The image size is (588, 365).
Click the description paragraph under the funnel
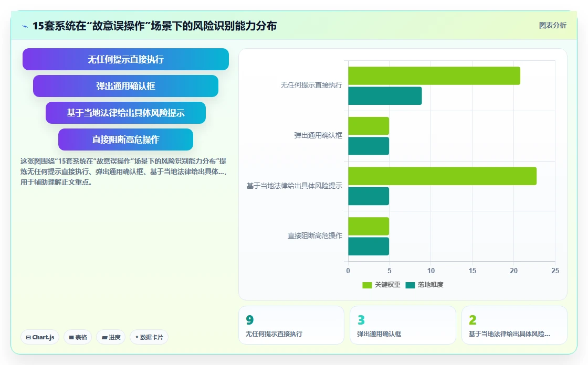[124, 171]
